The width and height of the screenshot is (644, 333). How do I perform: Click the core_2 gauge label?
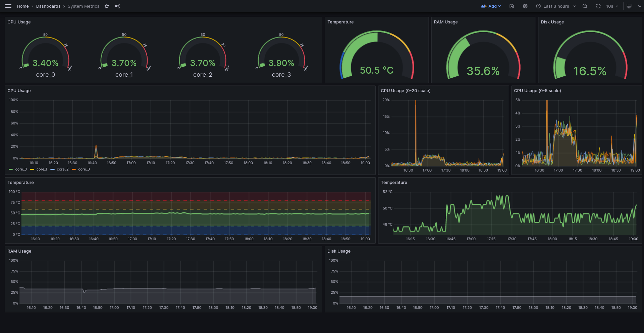tap(203, 75)
